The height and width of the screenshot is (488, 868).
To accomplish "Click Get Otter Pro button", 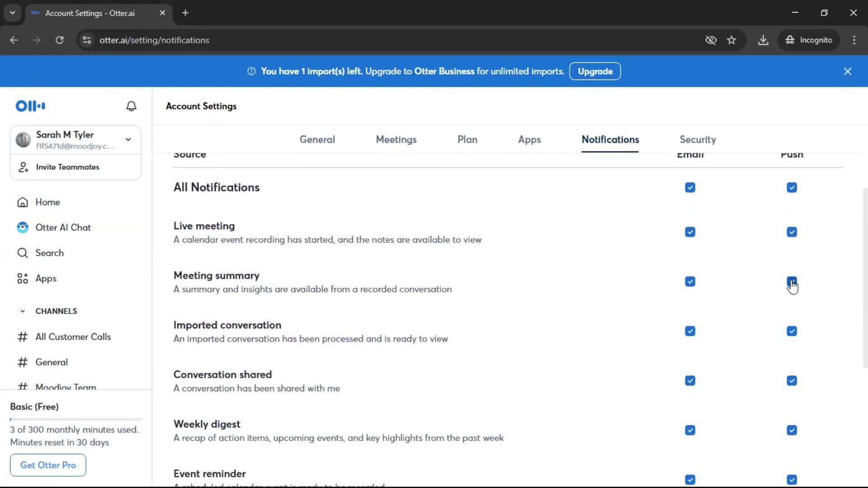I will [x=48, y=465].
